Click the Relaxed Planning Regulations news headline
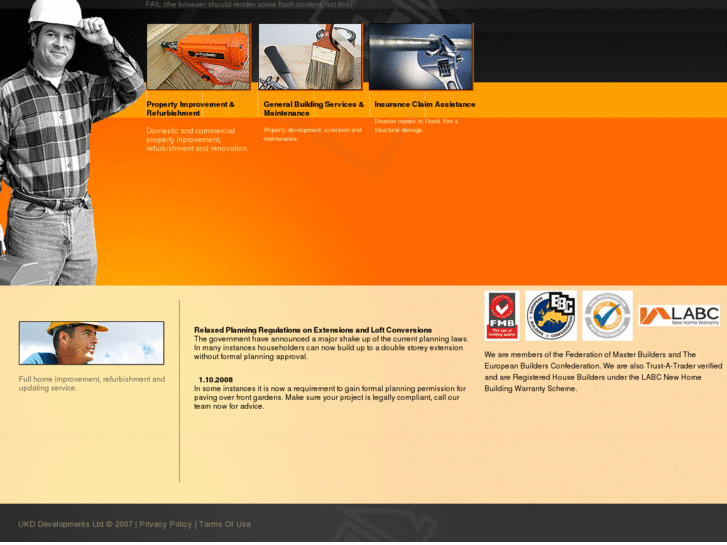The image size is (727, 545). 313,330
